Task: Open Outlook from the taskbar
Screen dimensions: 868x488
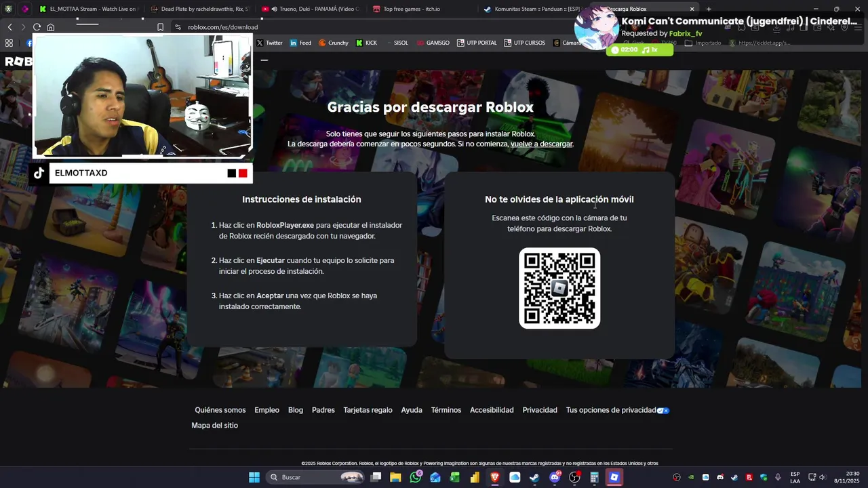Action: 435,477
